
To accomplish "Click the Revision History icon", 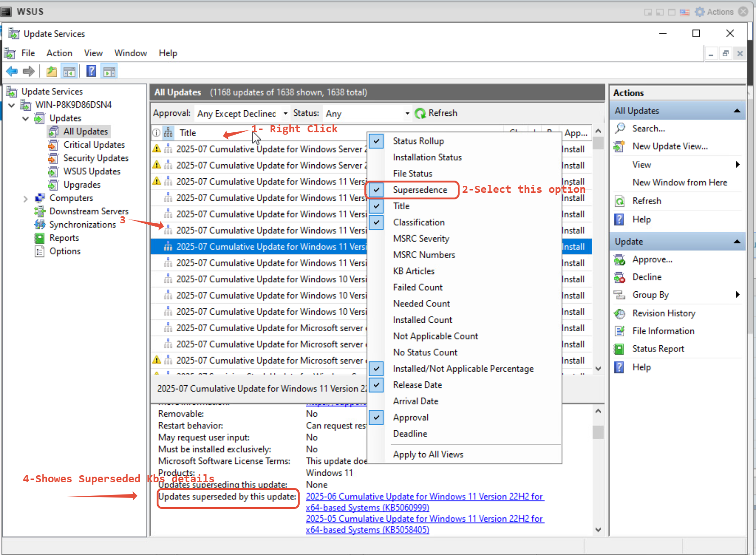I will click(x=620, y=313).
